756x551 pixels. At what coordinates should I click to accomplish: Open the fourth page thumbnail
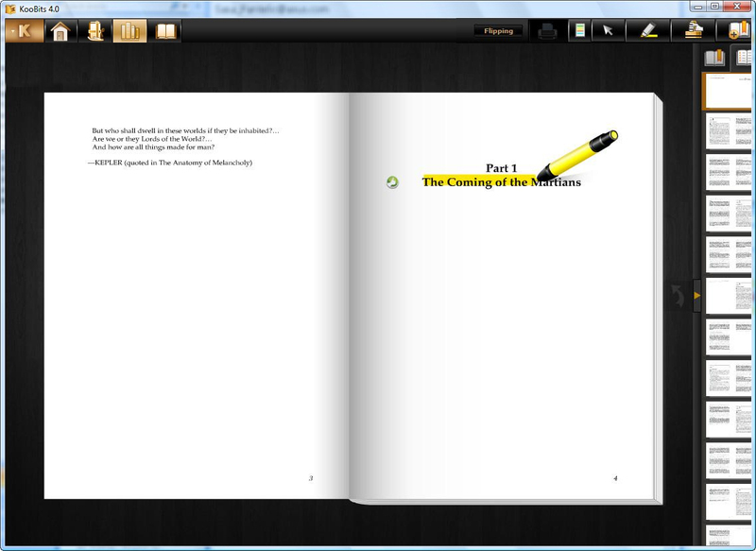click(x=729, y=213)
